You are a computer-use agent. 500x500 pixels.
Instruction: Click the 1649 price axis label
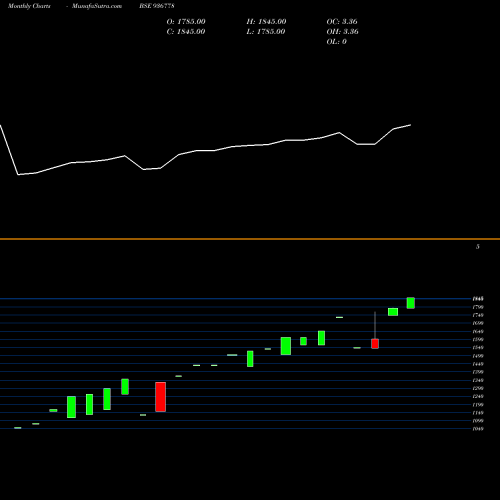pyautogui.click(x=478, y=331)
